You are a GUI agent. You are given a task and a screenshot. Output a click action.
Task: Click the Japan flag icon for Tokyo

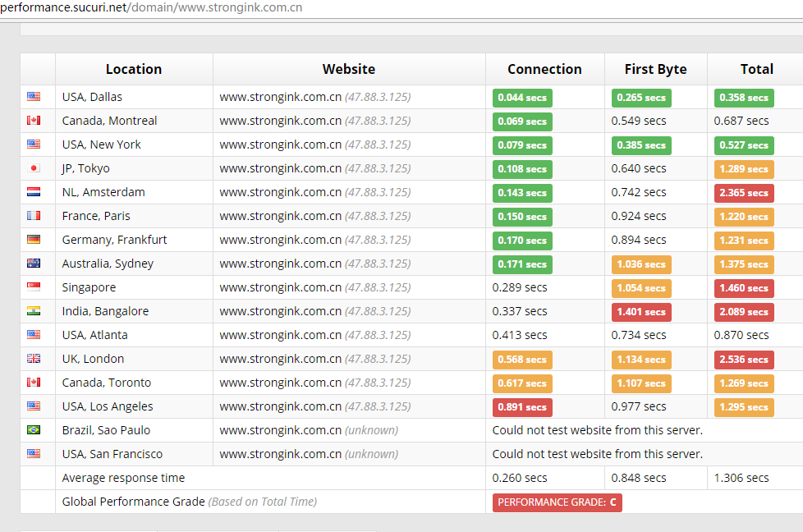[x=34, y=168]
